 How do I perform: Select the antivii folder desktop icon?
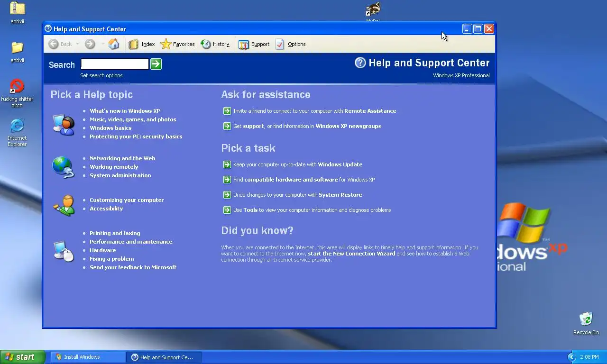tap(17, 52)
